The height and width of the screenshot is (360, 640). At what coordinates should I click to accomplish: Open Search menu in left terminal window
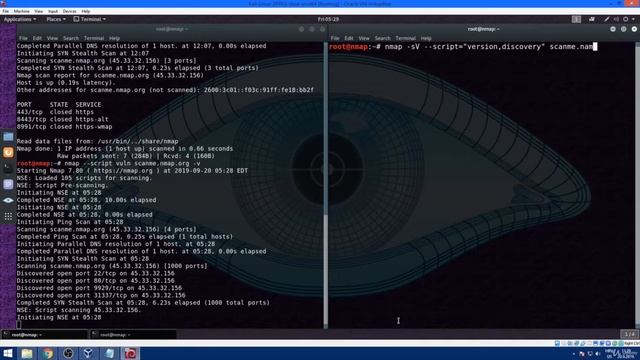(x=71, y=38)
